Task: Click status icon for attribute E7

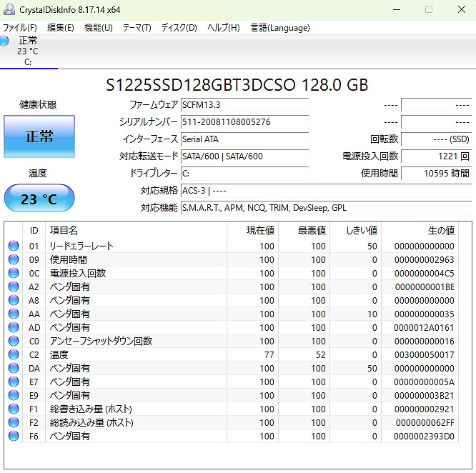Action: (14, 382)
